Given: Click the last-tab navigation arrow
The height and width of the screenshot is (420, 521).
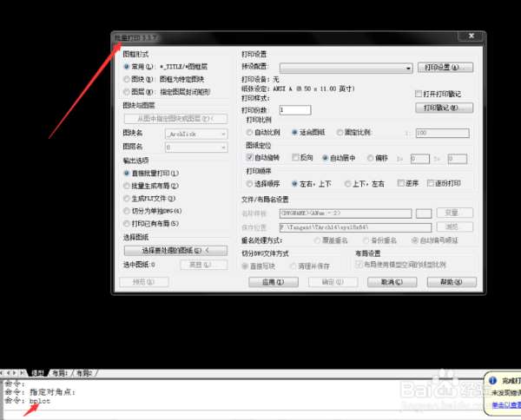Looking at the screenshot, I should [22, 373].
